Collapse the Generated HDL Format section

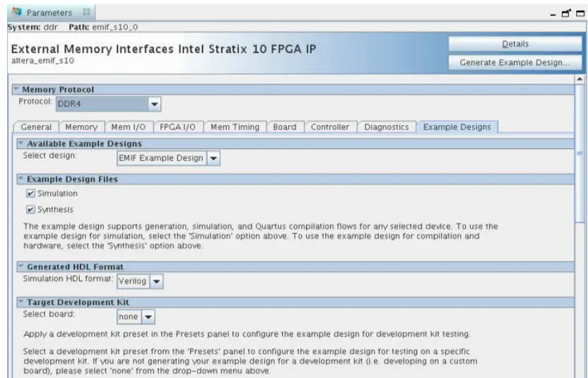[21, 266]
